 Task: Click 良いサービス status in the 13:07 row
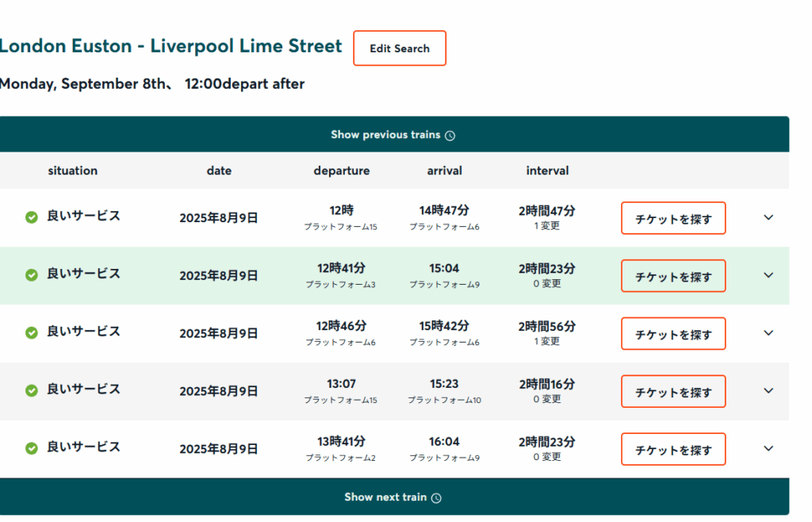point(83,389)
